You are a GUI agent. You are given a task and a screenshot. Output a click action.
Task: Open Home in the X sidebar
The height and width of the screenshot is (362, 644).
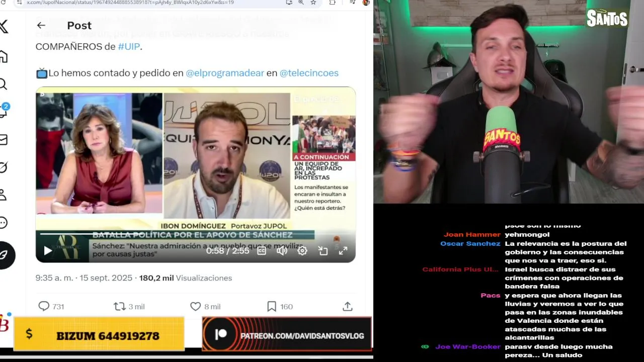click(x=3, y=56)
